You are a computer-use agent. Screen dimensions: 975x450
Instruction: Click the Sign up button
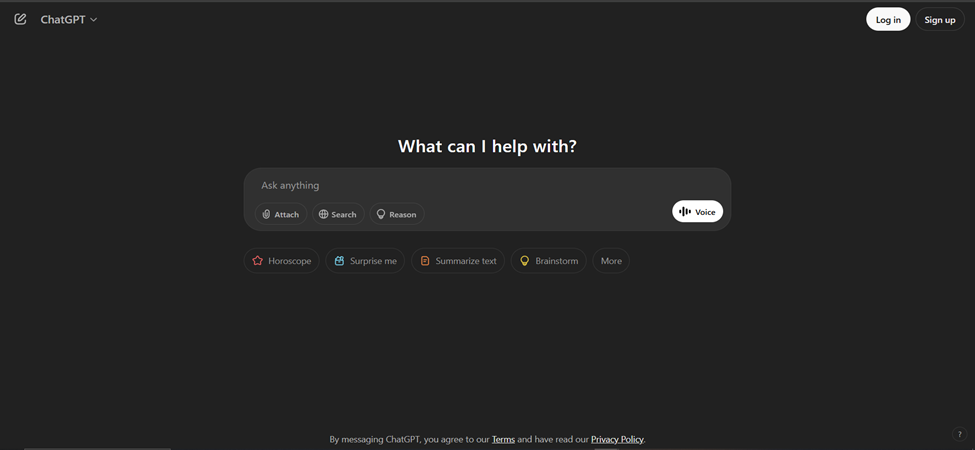[940, 19]
